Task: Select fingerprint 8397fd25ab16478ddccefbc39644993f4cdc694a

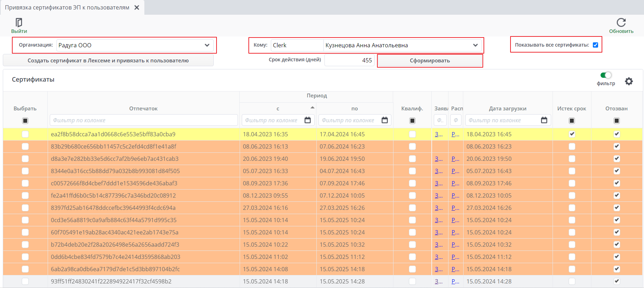Action: click(x=113, y=208)
